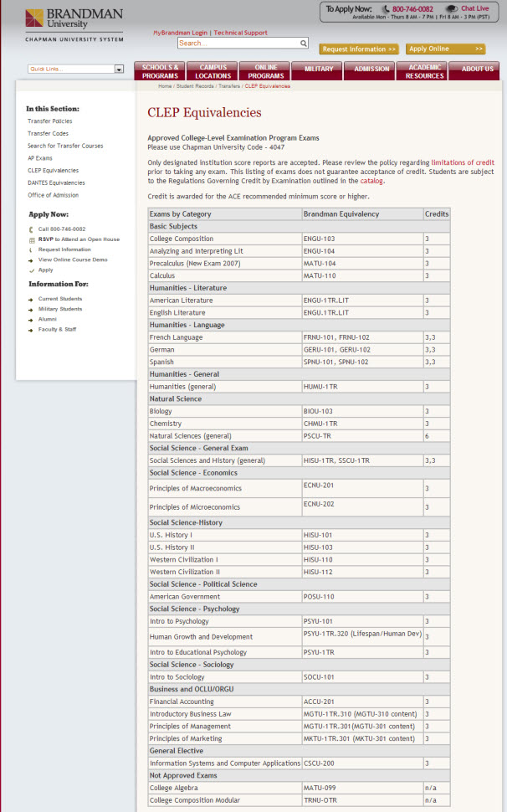Open Transfer Codes in sidebar
507x812 pixels.
(x=48, y=134)
